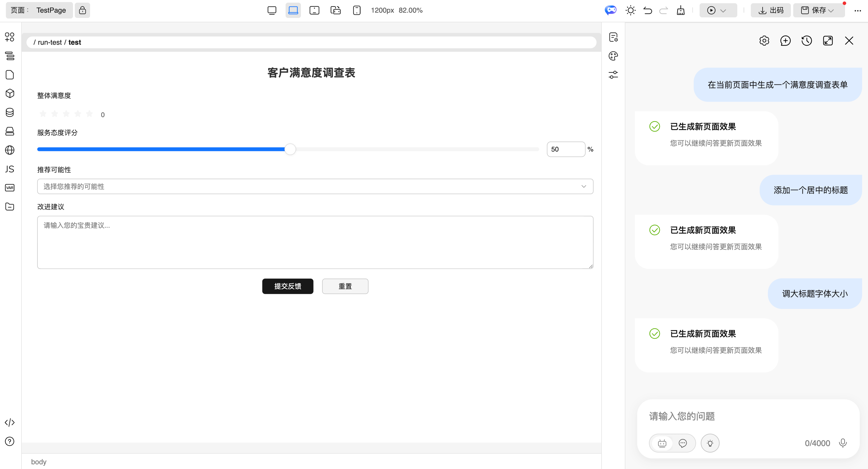Click the undo arrow in the top bar
Viewport: 868px width, 469px height.
(648, 10)
